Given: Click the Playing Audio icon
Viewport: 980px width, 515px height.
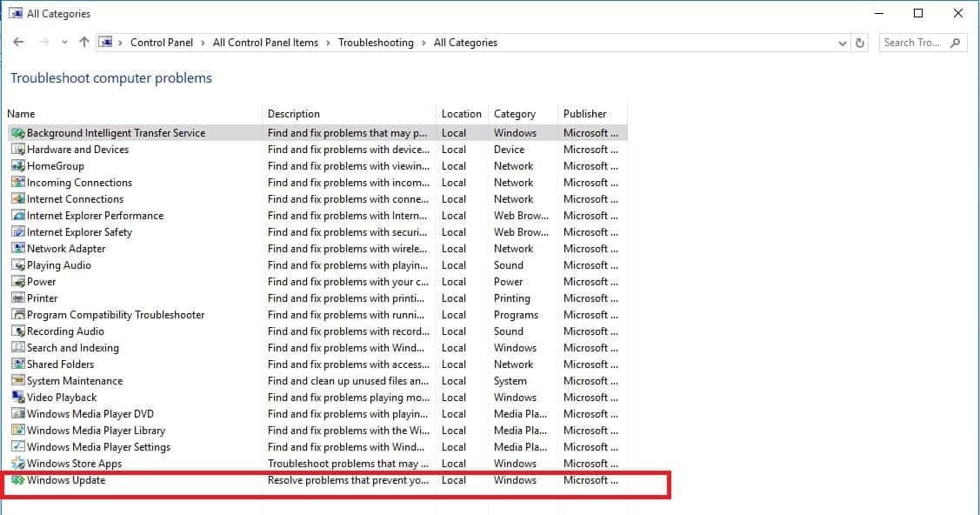Looking at the screenshot, I should (x=18, y=265).
